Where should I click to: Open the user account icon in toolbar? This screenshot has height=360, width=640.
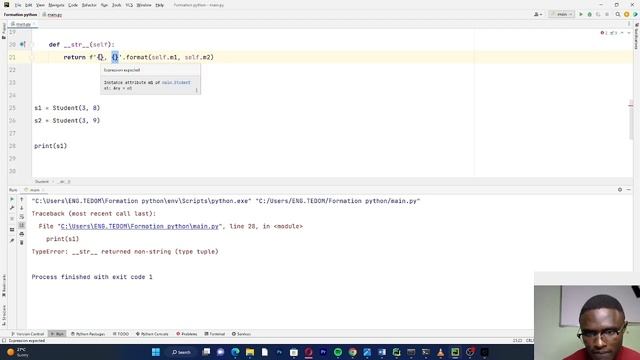pyautogui.click(x=538, y=14)
